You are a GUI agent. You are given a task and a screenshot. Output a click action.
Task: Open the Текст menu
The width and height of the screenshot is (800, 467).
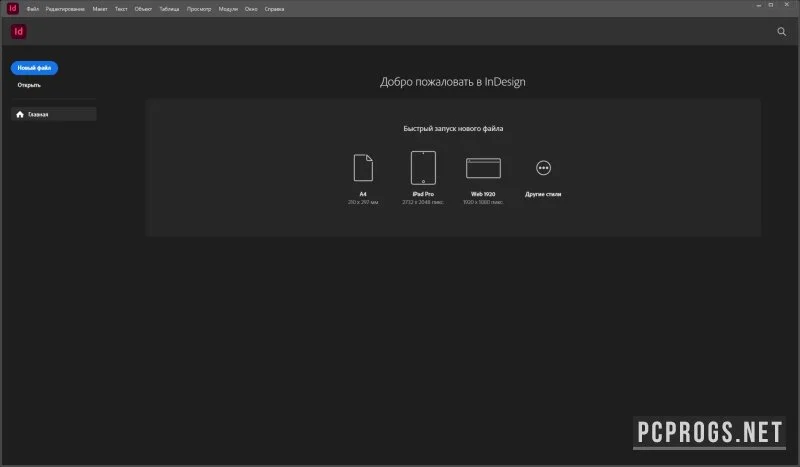(x=121, y=9)
